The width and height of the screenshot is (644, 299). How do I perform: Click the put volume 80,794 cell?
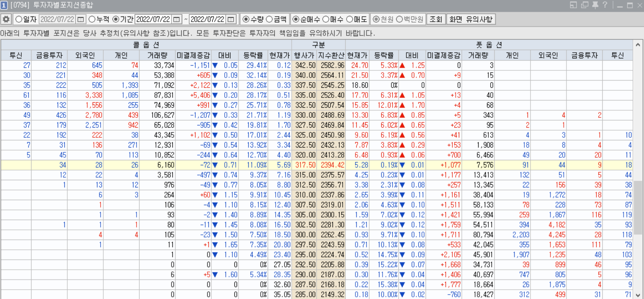pyautogui.click(x=478, y=235)
